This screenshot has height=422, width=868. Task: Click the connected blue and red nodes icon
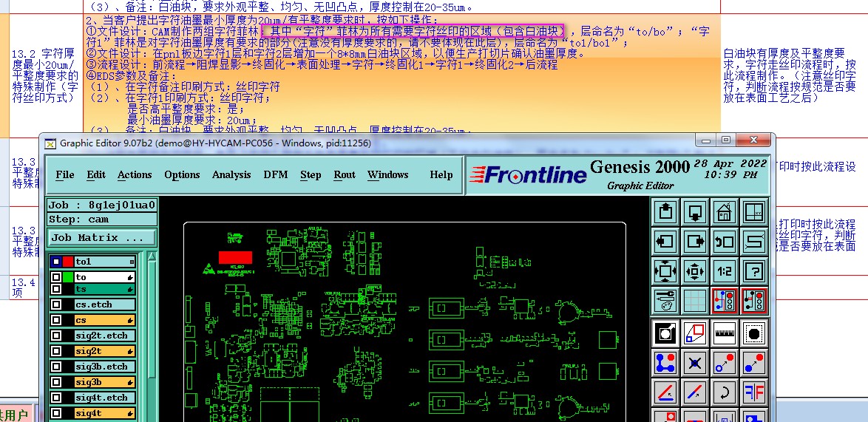point(666,364)
